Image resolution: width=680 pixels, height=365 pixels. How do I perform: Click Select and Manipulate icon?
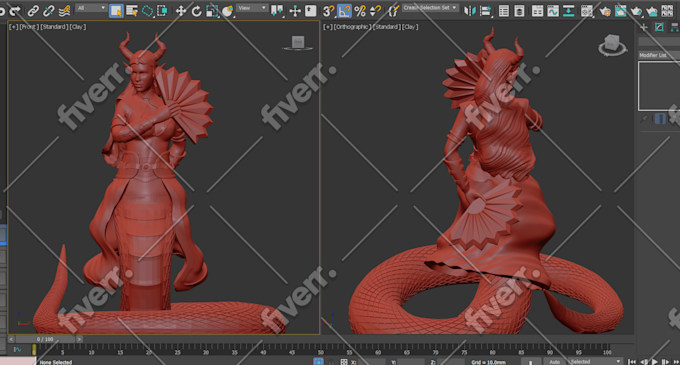[295, 11]
